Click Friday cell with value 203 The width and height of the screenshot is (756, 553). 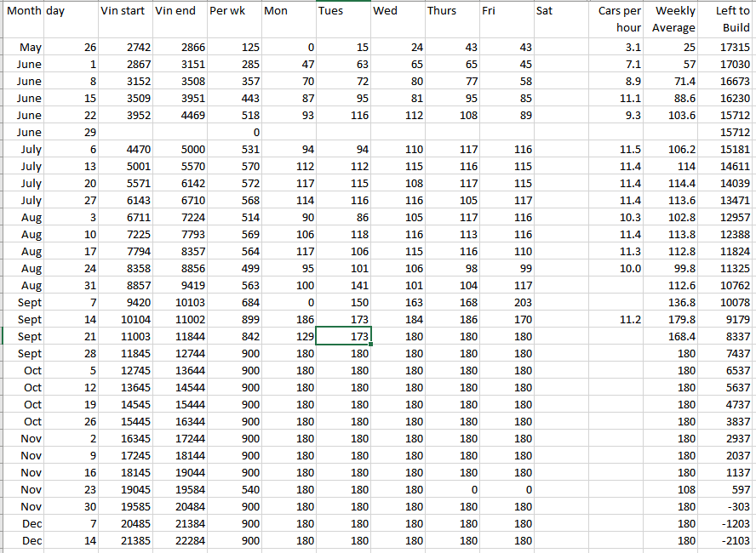point(507,303)
